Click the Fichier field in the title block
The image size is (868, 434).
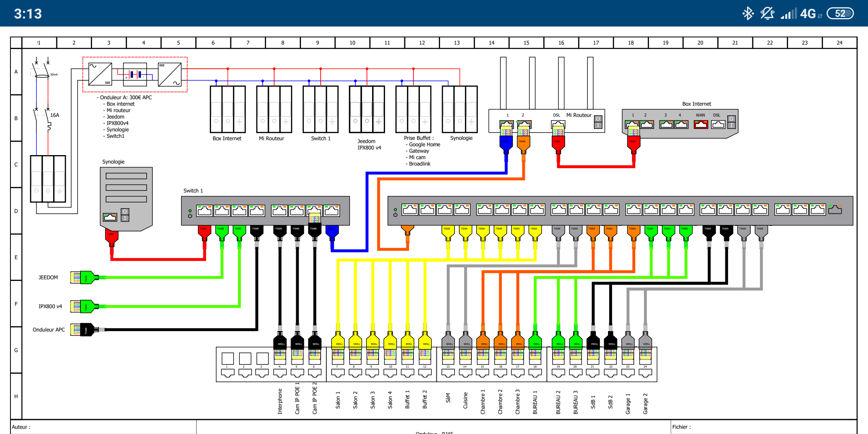tap(764, 427)
